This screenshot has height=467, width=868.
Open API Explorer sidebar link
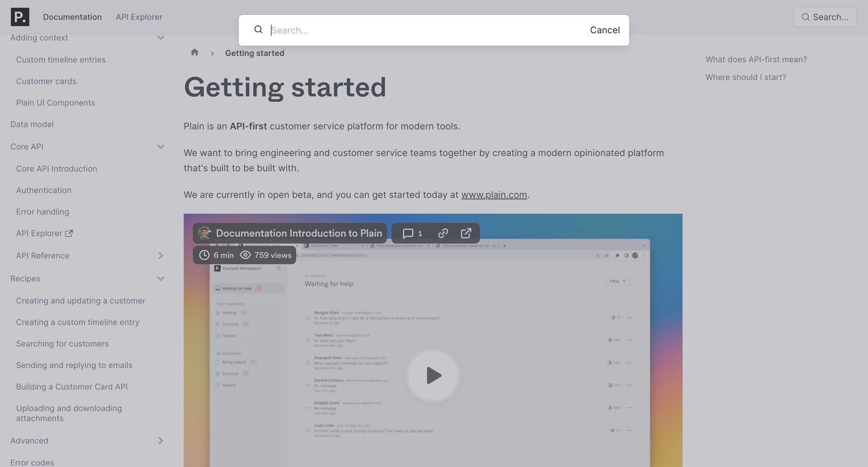tap(39, 234)
